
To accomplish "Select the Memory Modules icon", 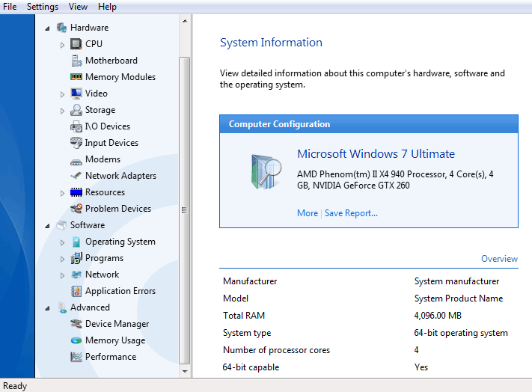I will click(x=76, y=77).
